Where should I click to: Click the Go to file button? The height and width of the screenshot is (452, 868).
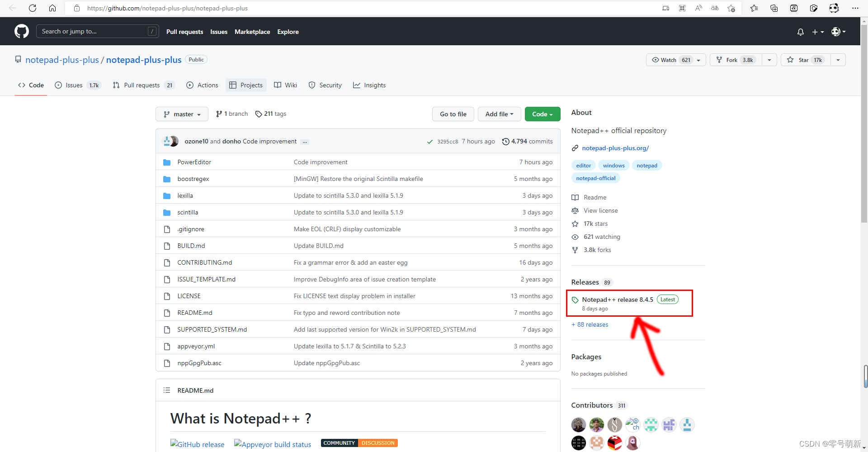click(453, 114)
